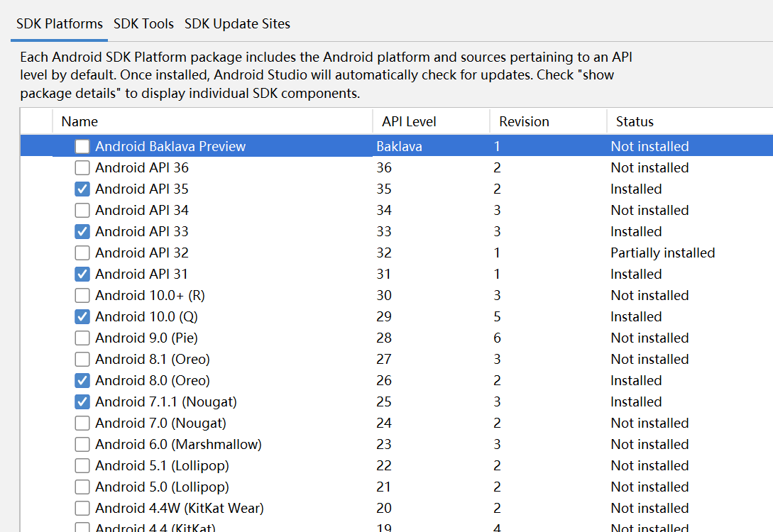Select the 'Android 4.4W (KitKat Wear)' name text
This screenshot has height=532, width=773.
pyautogui.click(x=180, y=509)
